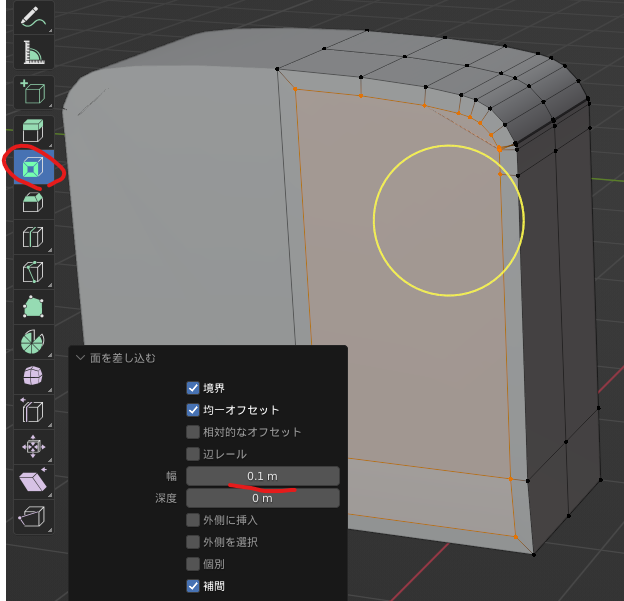Enable the 相対的なオフセット checkbox
624x601 pixels.
(193, 432)
